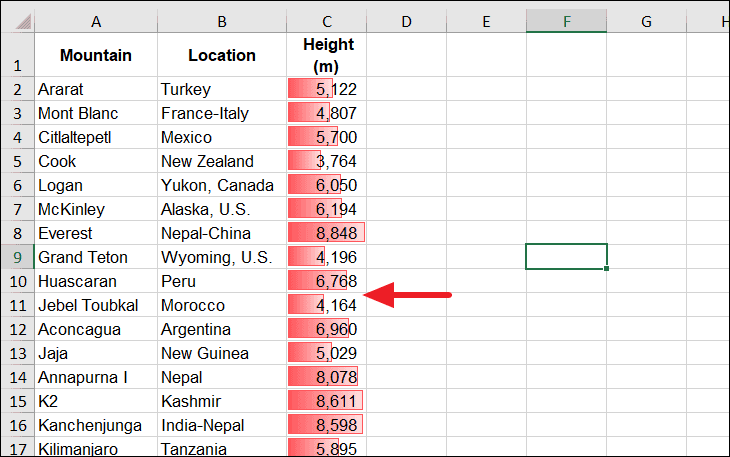Image resolution: width=730 pixels, height=457 pixels.
Task: Select column G header
Action: coord(646,21)
